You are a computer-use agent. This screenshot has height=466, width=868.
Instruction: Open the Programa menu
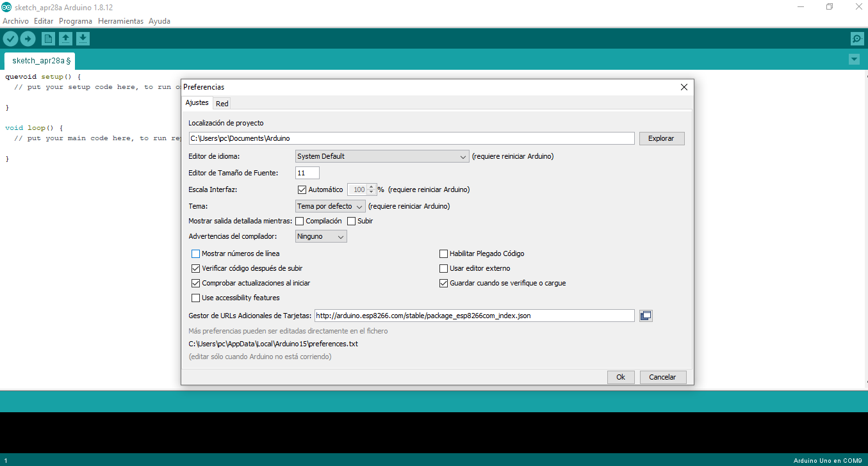(76, 21)
